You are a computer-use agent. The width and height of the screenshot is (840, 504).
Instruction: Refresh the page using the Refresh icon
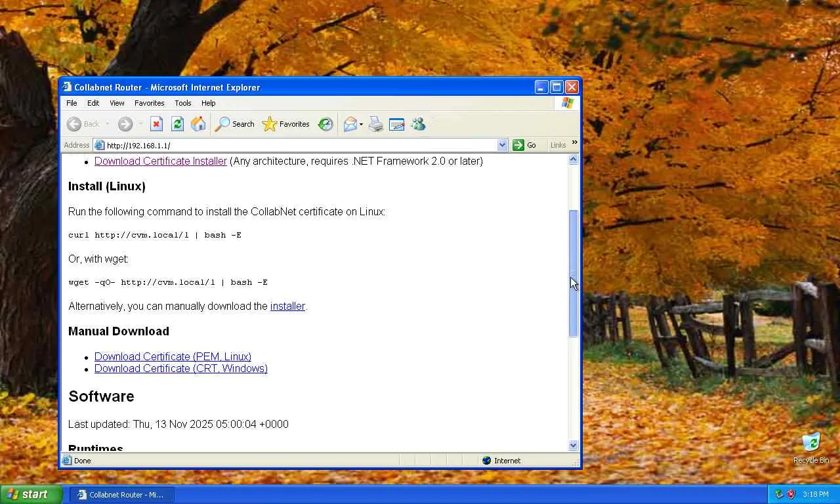(177, 124)
